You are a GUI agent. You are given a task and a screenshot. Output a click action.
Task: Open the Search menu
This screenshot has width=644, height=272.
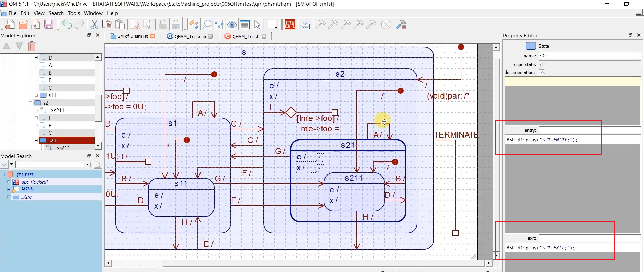click(56, 13)
